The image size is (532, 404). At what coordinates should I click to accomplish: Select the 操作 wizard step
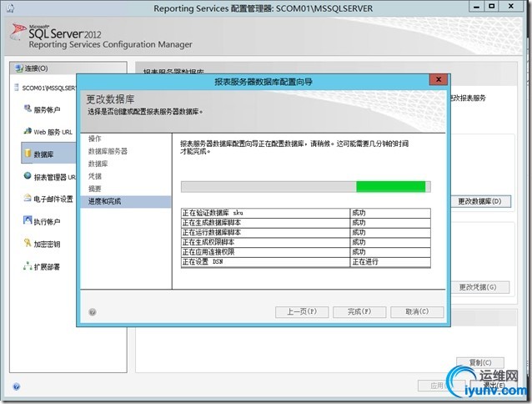pyautogui.click(x=95, y=139)
